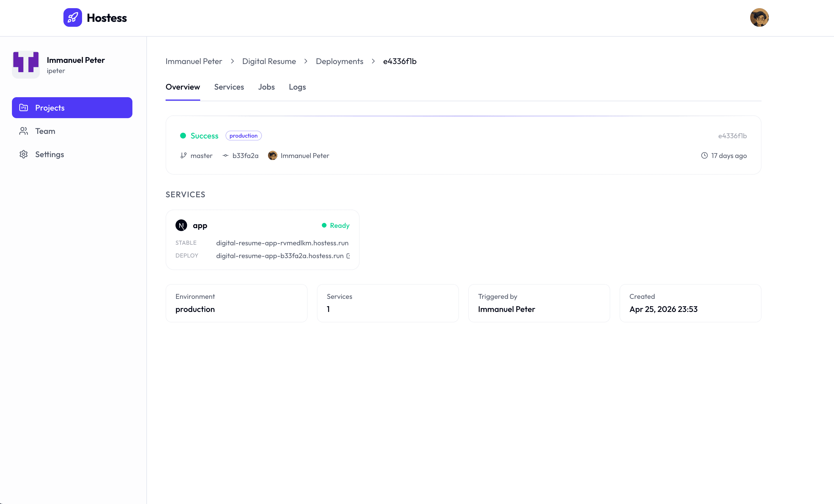834x504 pixels.
Task: Open the stable URL digital-resume-app-rvmedlkm.hostess.run
Action: pos(282,243)
